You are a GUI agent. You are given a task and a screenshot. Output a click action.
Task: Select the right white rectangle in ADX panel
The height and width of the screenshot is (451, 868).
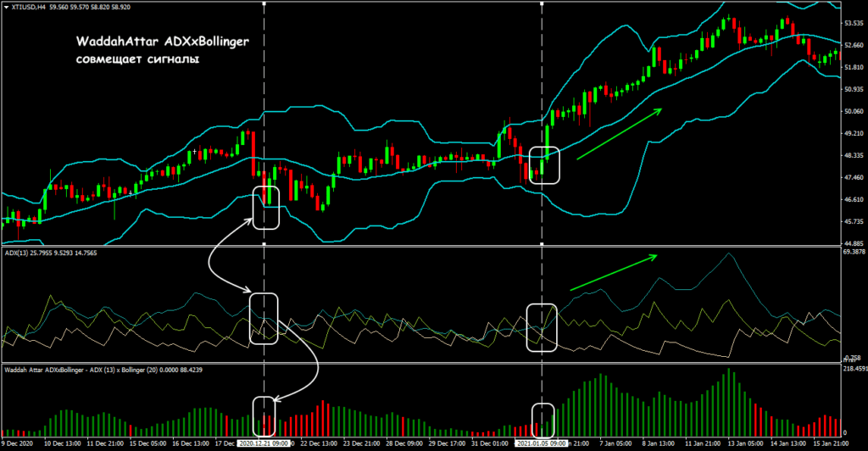coord(542,327)
